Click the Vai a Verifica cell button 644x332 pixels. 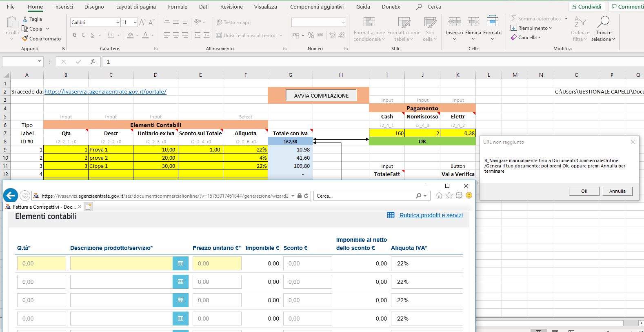click(458, 174)
